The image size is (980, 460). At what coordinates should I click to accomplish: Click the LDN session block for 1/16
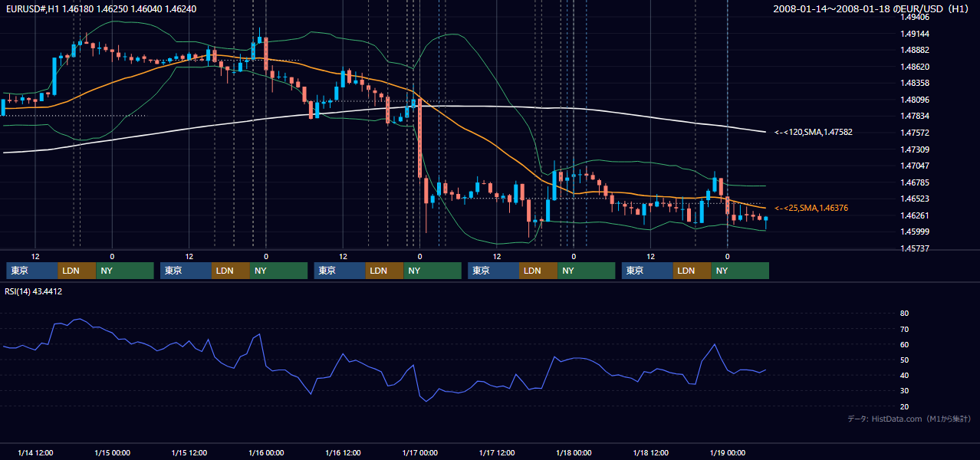point(385,271)
